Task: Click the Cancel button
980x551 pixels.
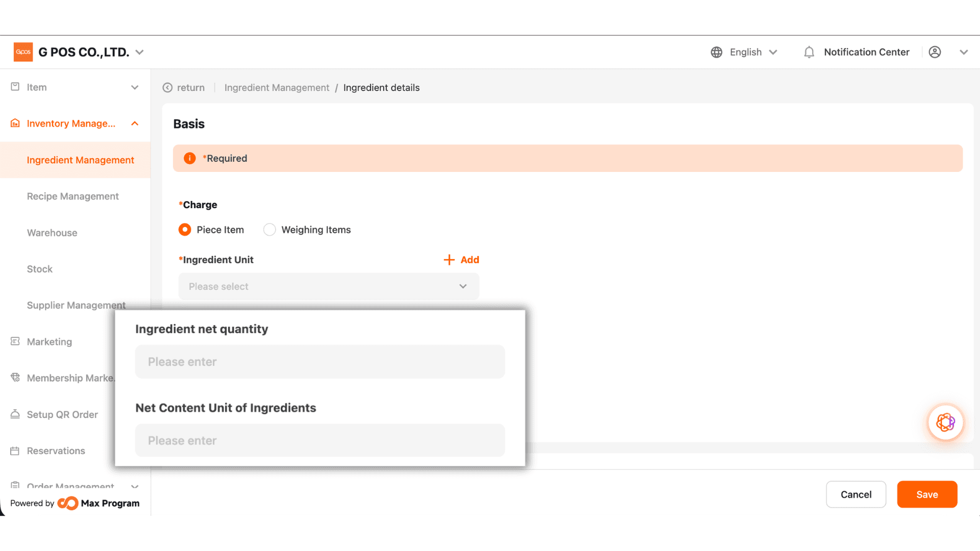Action: (x=856, y=494)
